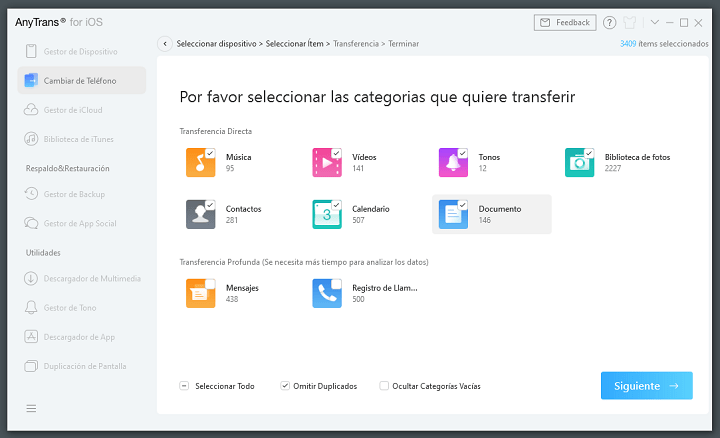Open the title bar dropdown chevron
Screen dimensions: 720x438
655,22
